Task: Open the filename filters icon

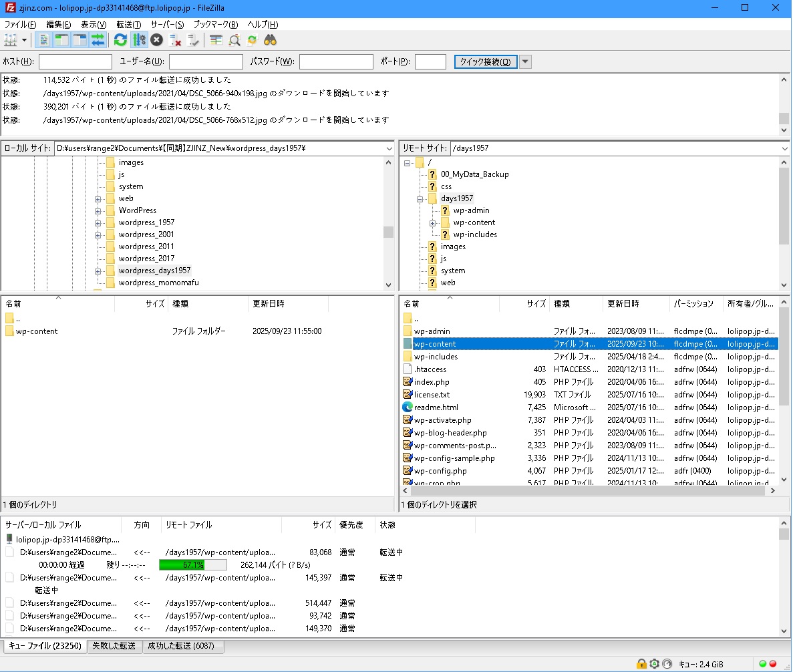Action: tap(216, 40)
